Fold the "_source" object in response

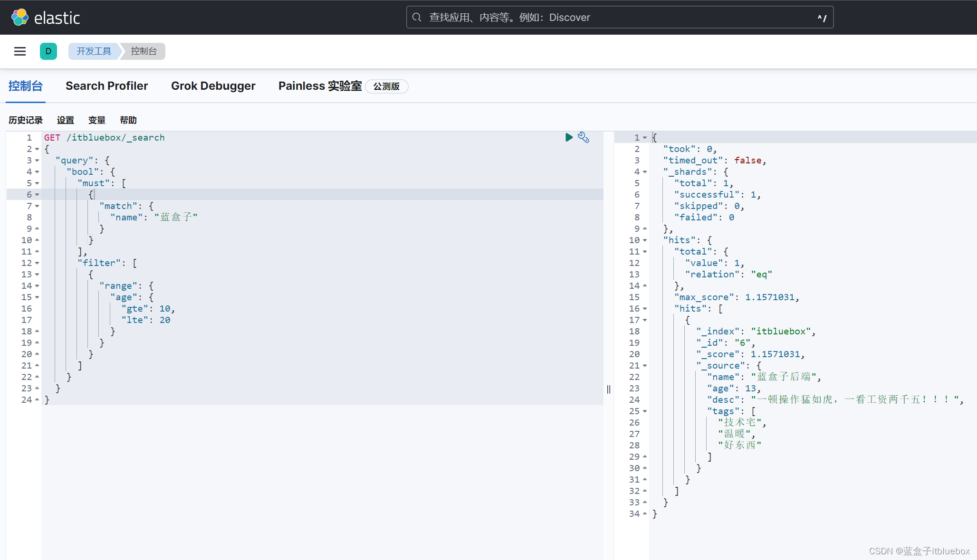(x=645, y=366)
